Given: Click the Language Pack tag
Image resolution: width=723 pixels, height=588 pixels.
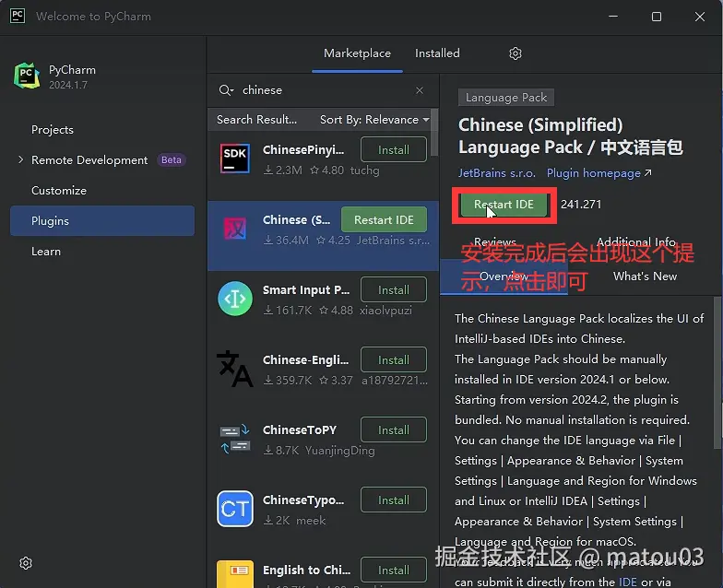Looking at the screenshot, I should point(505,98).
